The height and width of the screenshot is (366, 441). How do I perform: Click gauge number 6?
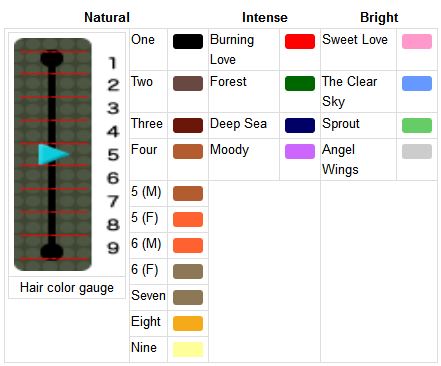click(113, 178)
